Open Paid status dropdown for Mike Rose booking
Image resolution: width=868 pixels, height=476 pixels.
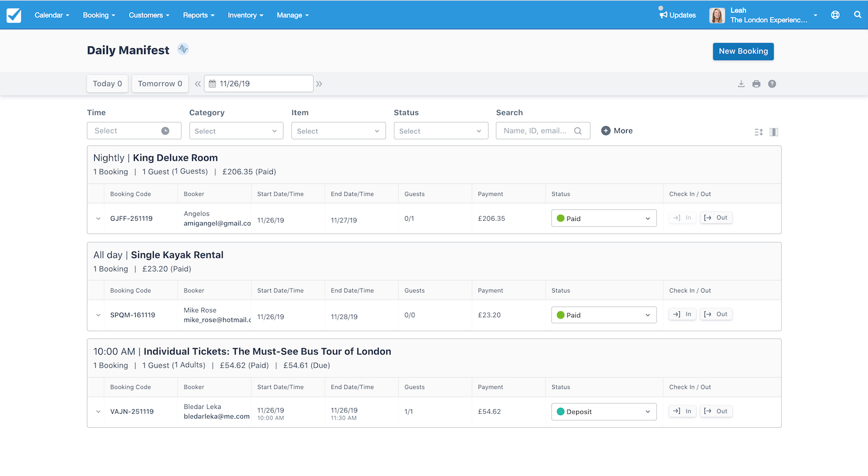tap(604, 315)
